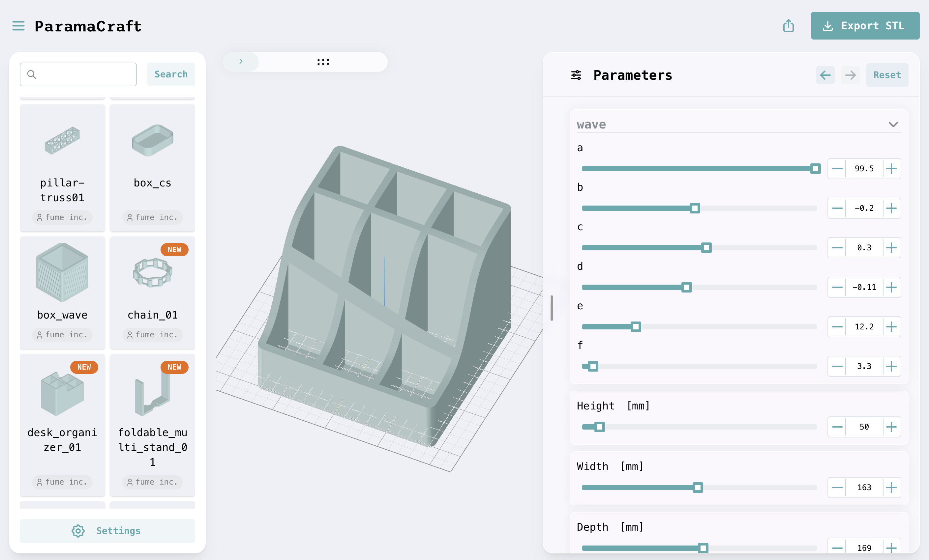Expand the viewport toolbar chevron
The width and height of the screenshot is (929, 560).
241,62
